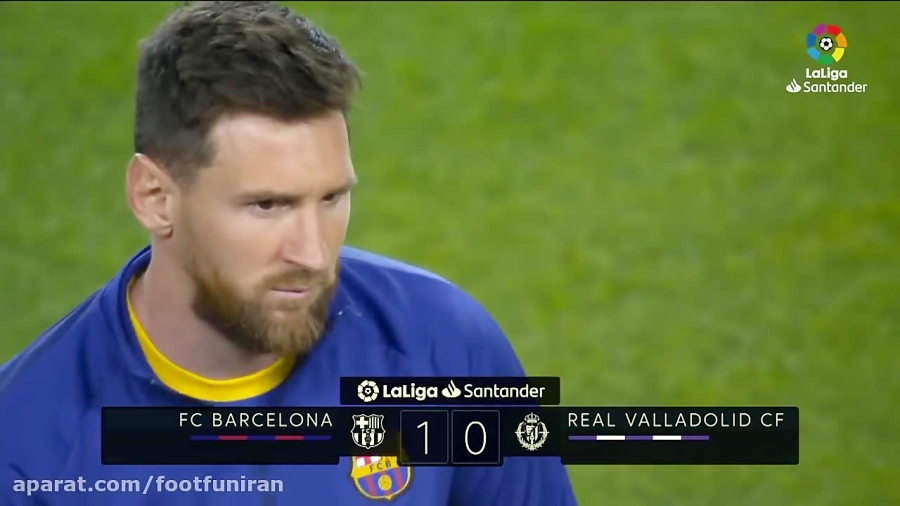Image resolution: width=900 pixels, height=506 pixels.
Task: Open the aparat.com/footfuniran watermark link
Action: click(148, 485)
